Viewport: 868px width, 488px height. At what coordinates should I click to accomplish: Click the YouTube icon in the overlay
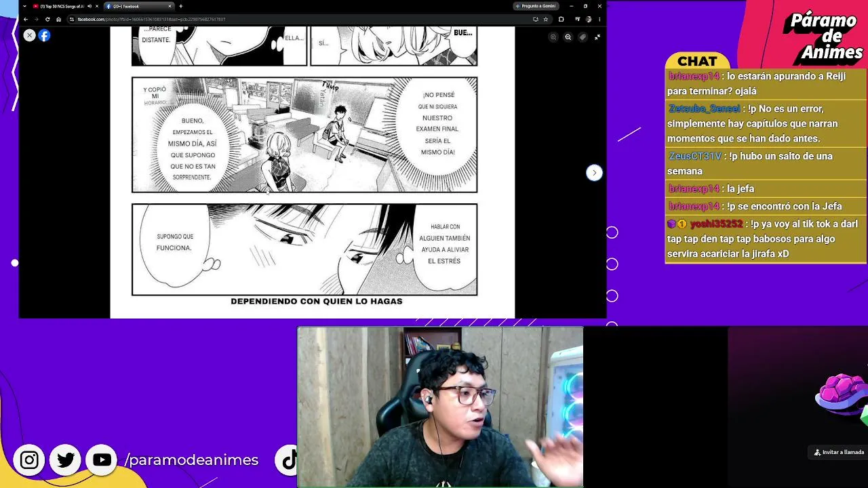click(x=102, y=460)
